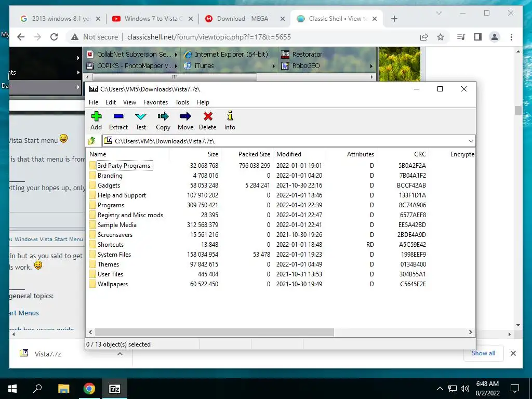Viewport: 532px width, 399px height.
Task: Close the Chrome downloads bar
Action: point(513,353)
